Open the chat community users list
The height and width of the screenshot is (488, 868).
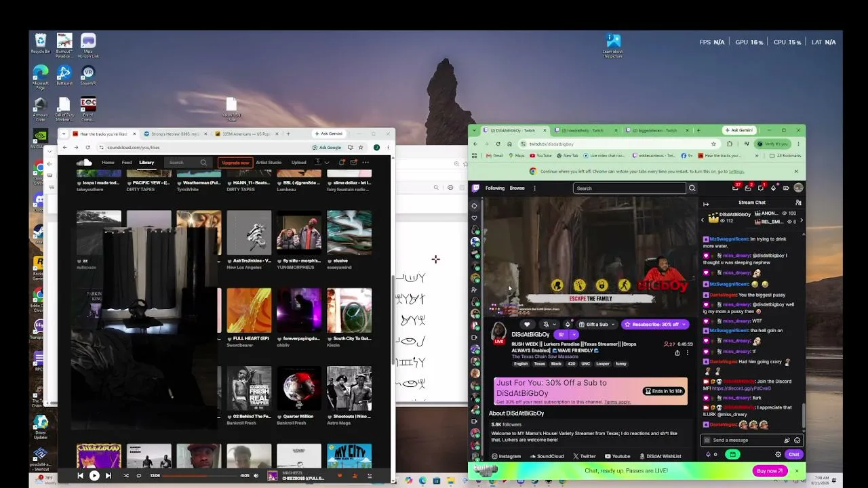click(798, 203)
